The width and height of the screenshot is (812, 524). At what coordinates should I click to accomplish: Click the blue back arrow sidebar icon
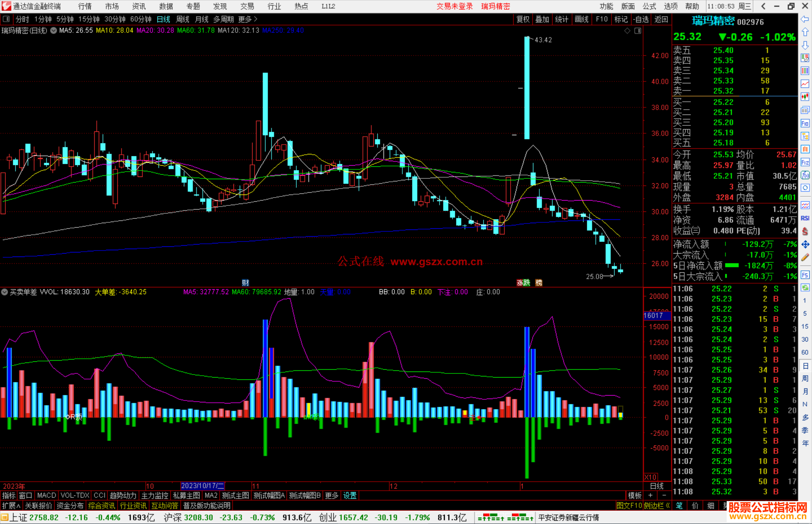coord(805,19)
